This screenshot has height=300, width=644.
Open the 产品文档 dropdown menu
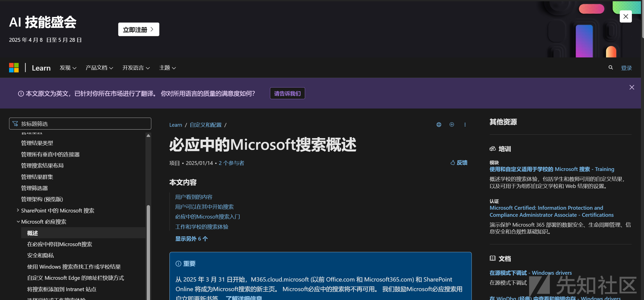[99, 68]
